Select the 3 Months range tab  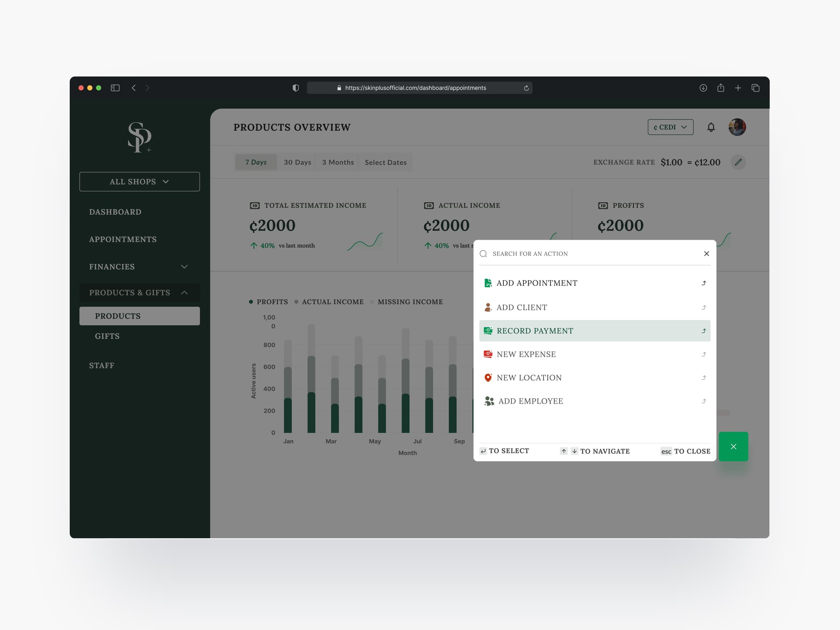pos(338,162)
